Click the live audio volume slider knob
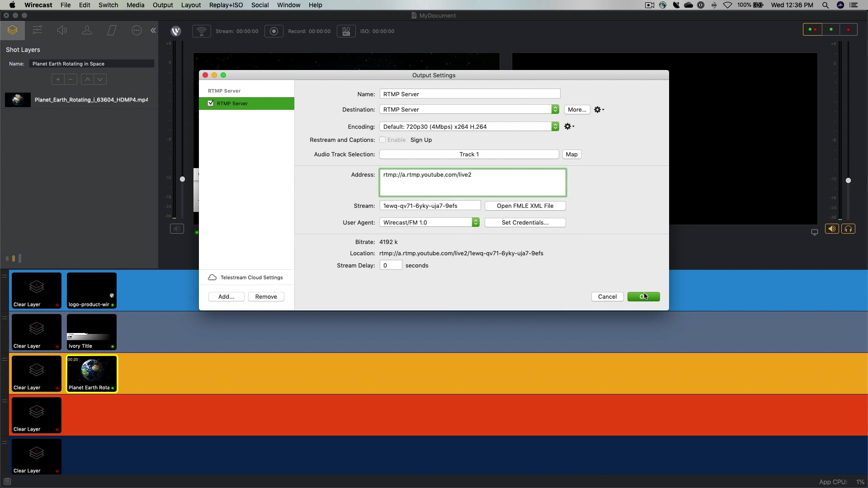Screen dimensions: 868x488 click(x=848, y=180)
